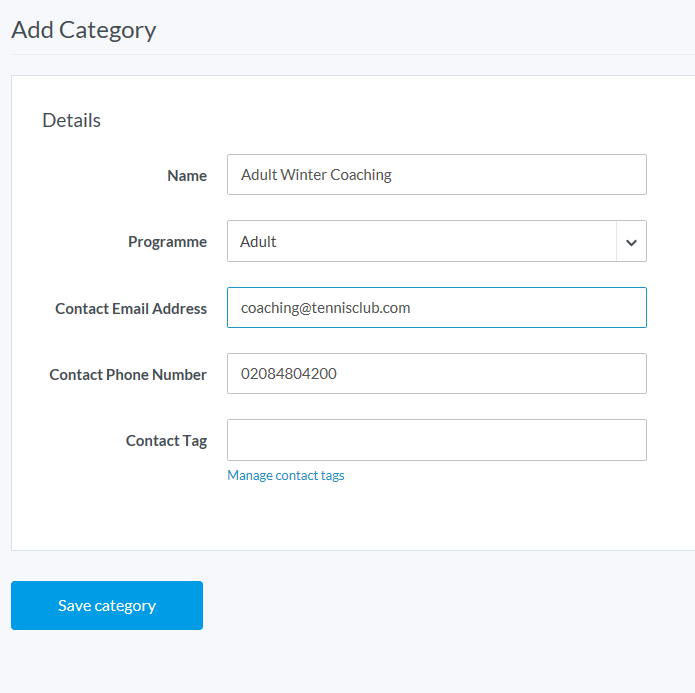Click the 'Add Category' page heading

[x=84, y=30]
